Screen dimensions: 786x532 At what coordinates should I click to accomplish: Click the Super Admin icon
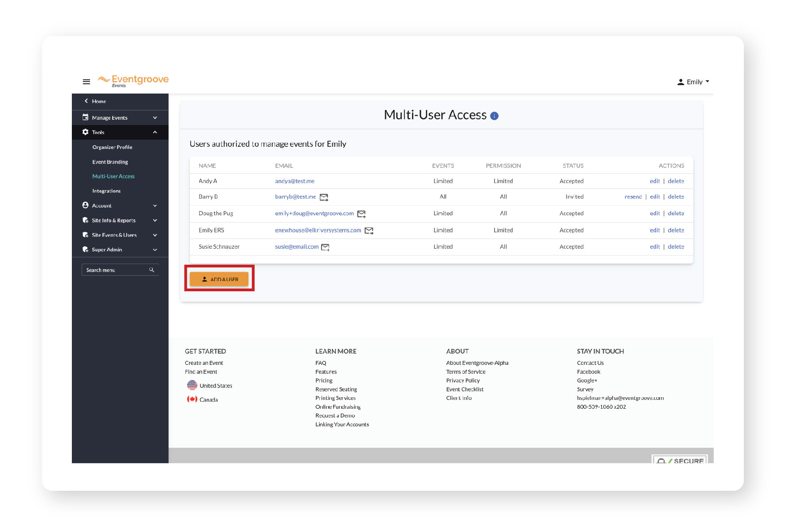tap(85, 249)
